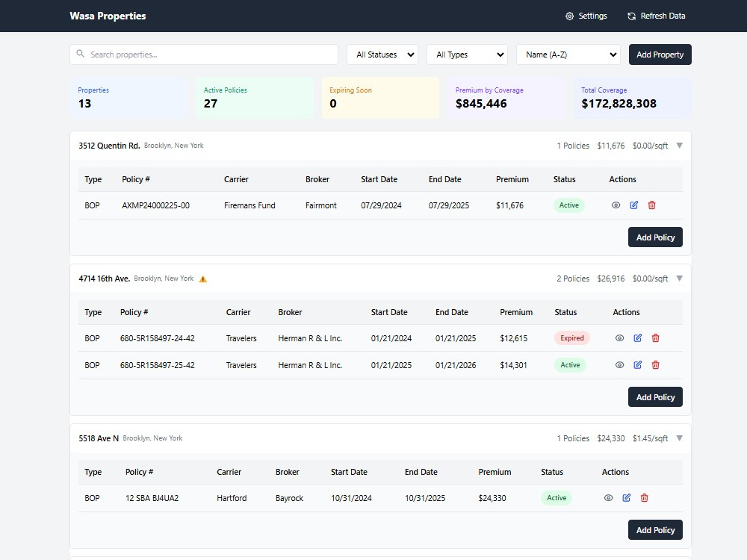The height and width of the screenshot is (560, 747).
Task: Click Premium header in 3512 Quentin Rd. table
Action: [512, 179]
